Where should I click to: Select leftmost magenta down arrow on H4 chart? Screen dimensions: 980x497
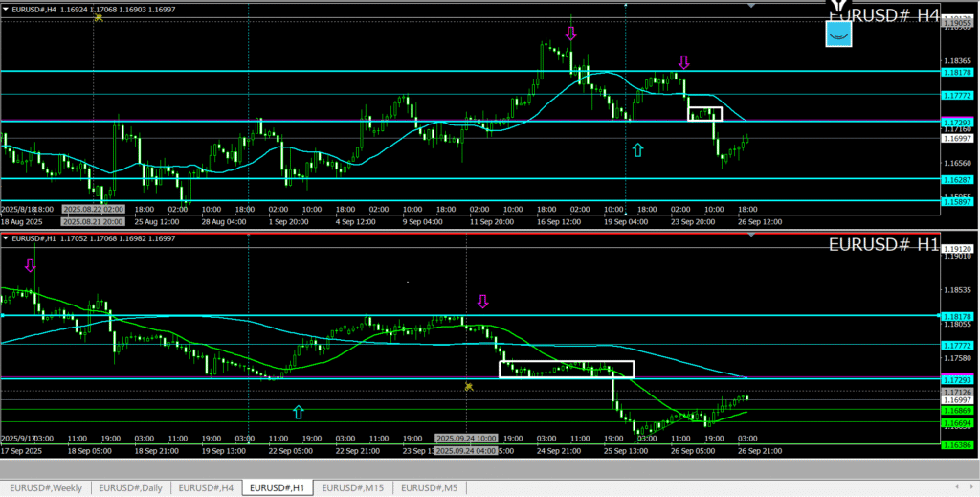[570, 34]
